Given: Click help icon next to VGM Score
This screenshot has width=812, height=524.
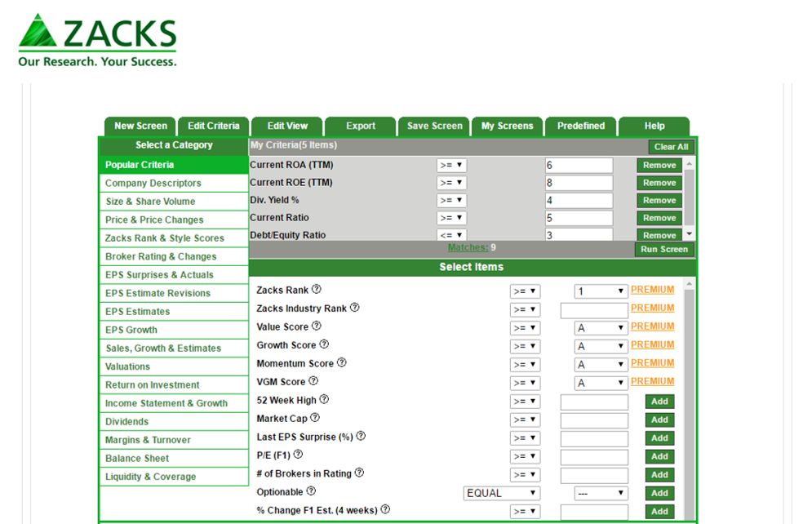Looking at the screenshot, I should pos(313,380).
